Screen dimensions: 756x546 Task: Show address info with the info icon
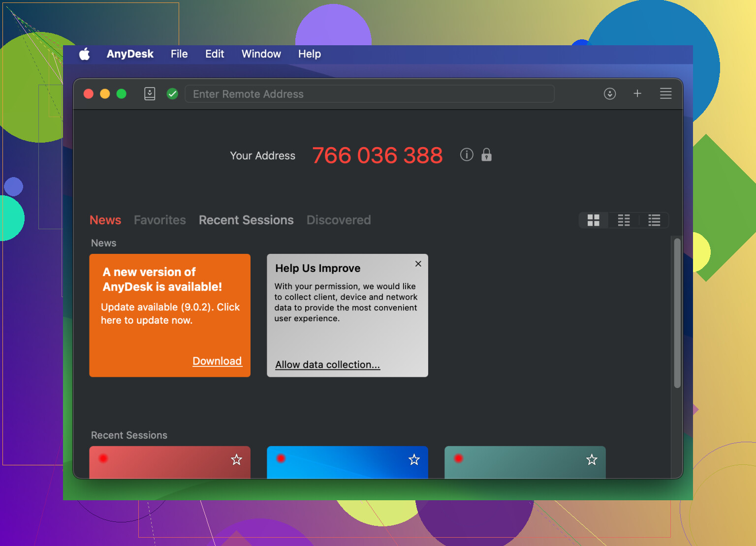[x=467, y=155]
